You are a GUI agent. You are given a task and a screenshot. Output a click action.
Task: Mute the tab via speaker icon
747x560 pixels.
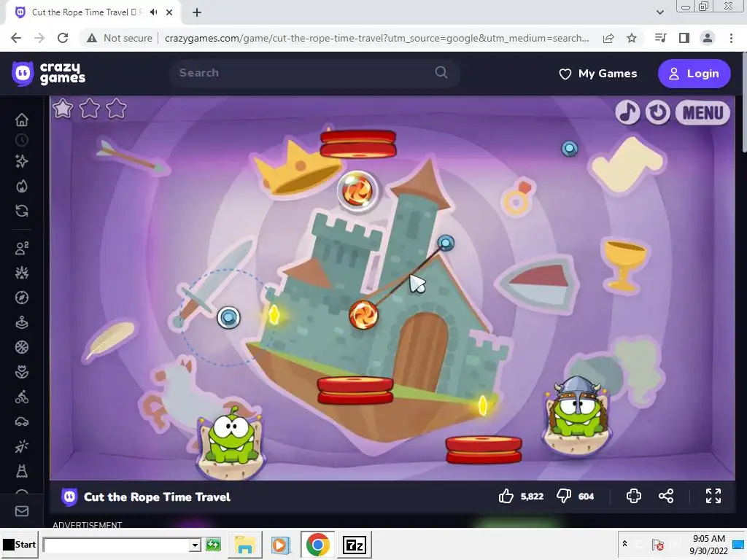pos(153,12)
